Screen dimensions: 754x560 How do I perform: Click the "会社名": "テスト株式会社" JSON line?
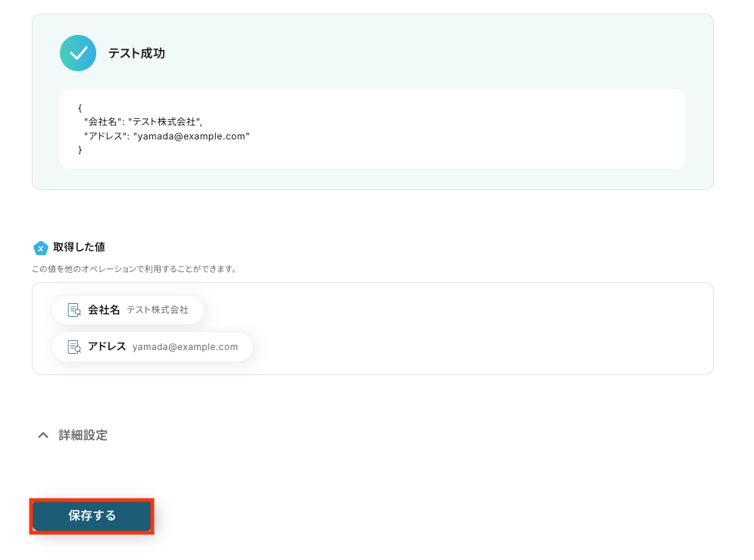point(143,122)
